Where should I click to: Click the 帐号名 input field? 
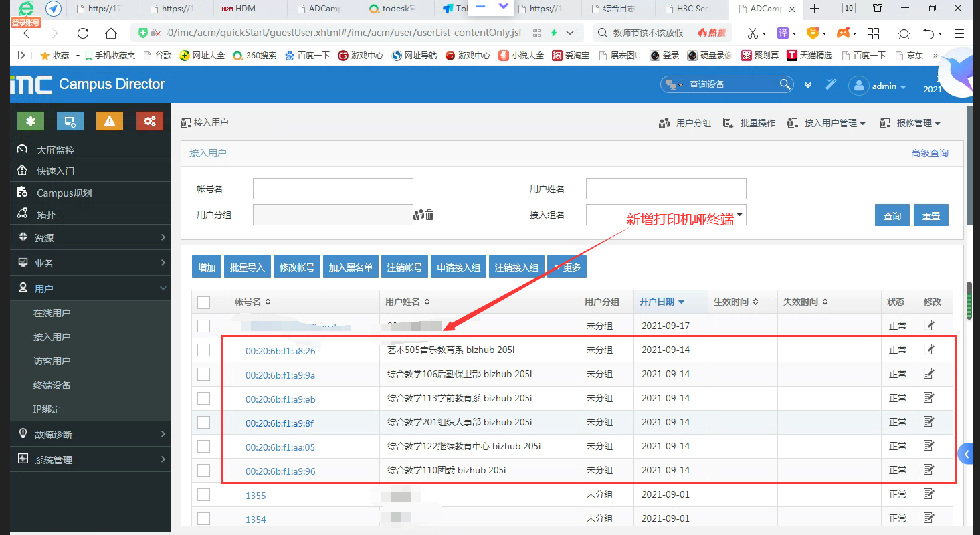pos(333,189)
